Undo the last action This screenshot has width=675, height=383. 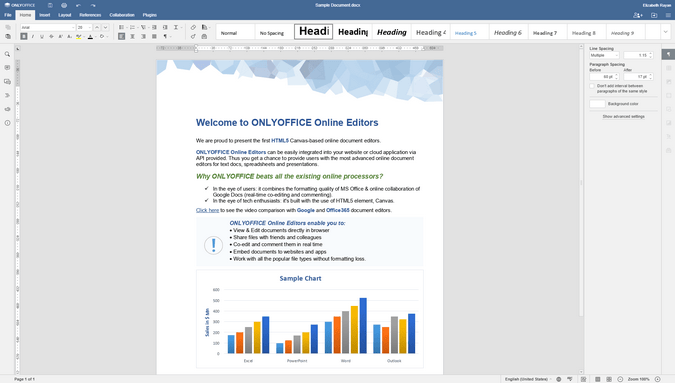click(x=78, y=5)
